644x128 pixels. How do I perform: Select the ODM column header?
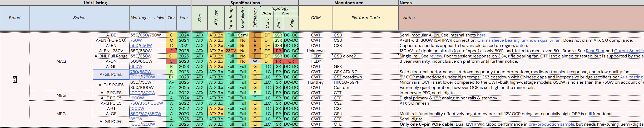point(316,18)
